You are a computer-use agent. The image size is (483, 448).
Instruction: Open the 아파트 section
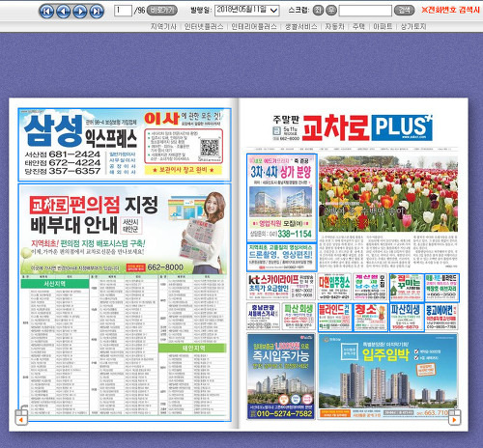click(383, 26)
